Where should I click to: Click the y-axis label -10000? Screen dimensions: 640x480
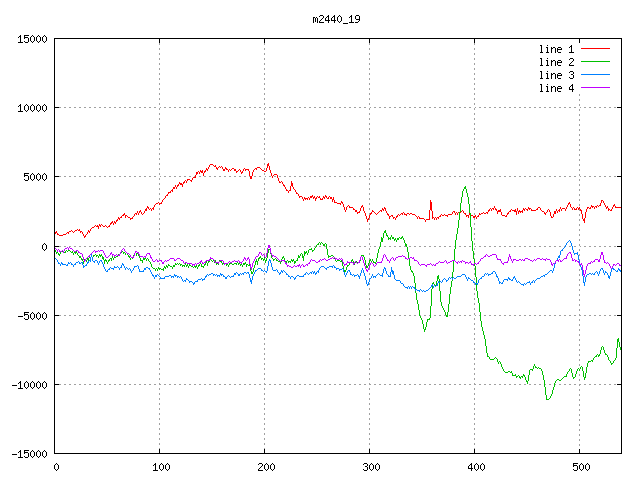[29, 385]
